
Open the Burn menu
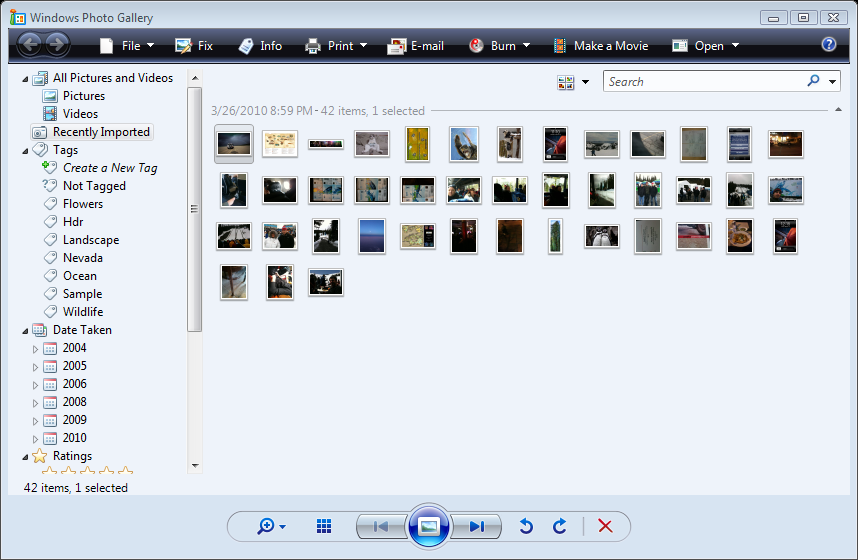[x=500, y=46]
